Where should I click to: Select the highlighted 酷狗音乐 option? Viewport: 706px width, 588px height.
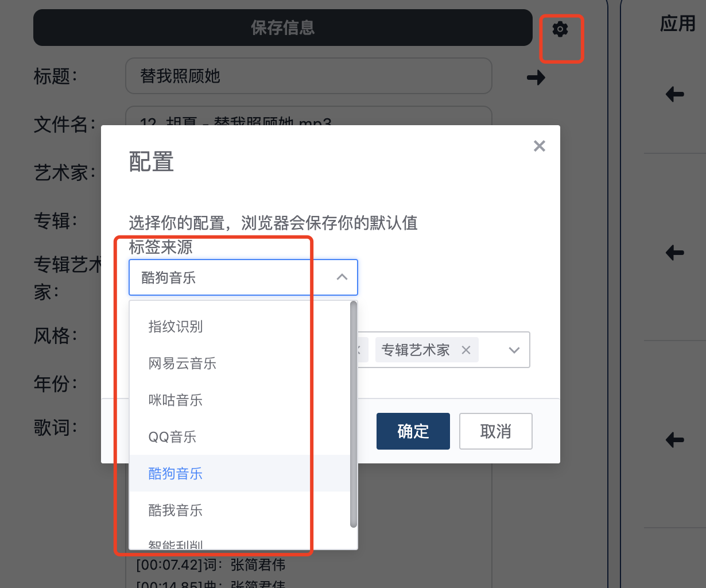coord(176,474)
